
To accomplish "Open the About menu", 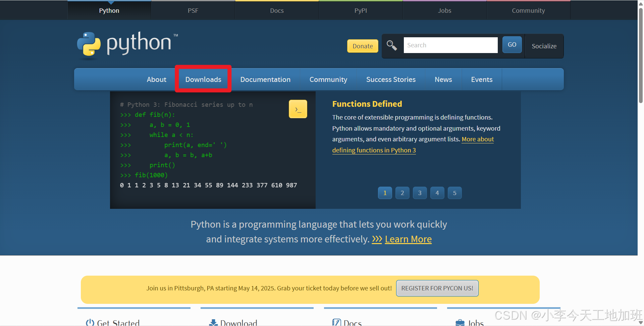I will point(157,80).
